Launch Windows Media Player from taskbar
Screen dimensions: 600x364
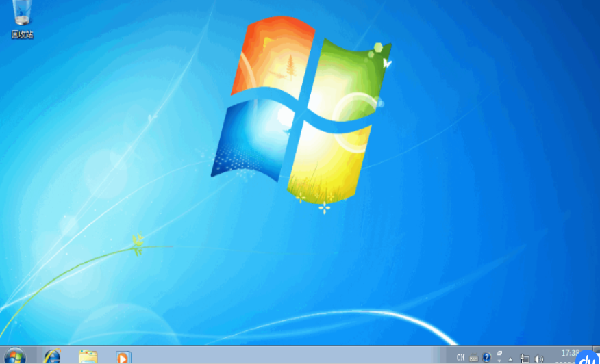tap(123, 356)
